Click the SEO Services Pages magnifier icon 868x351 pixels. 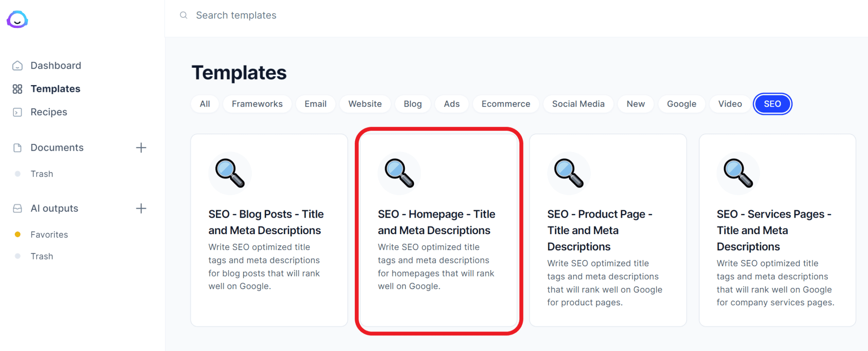point(738,173)
